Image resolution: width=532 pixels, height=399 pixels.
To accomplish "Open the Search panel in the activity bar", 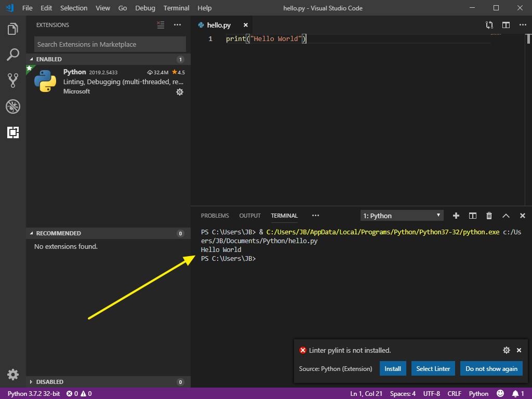I will 12,55.
